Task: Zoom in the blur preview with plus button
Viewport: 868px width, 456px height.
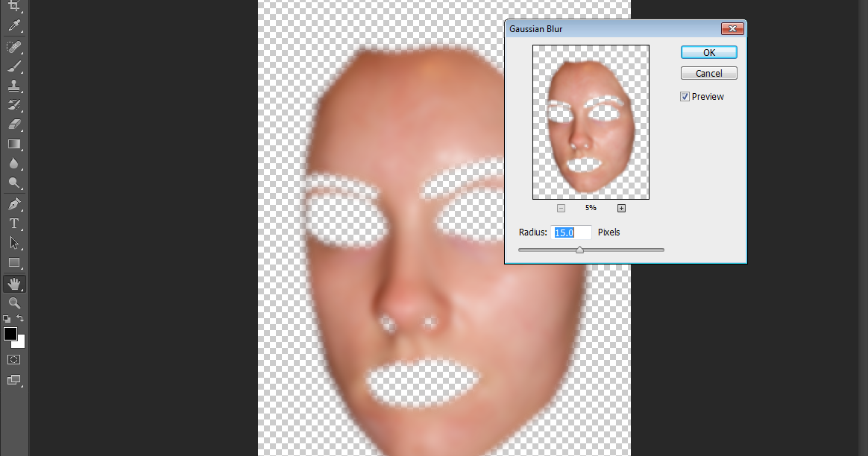Action: tap(621, 208)
